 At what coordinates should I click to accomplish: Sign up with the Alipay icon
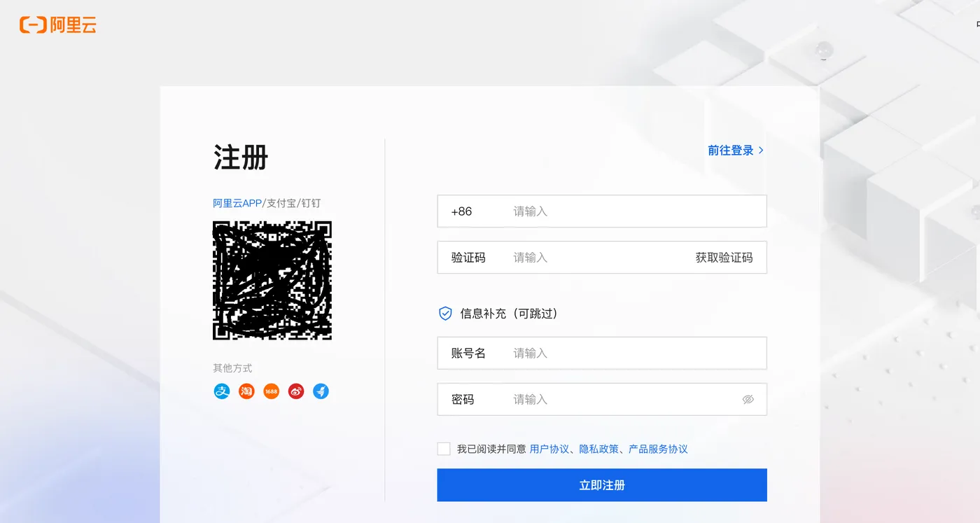coord(222,391)
